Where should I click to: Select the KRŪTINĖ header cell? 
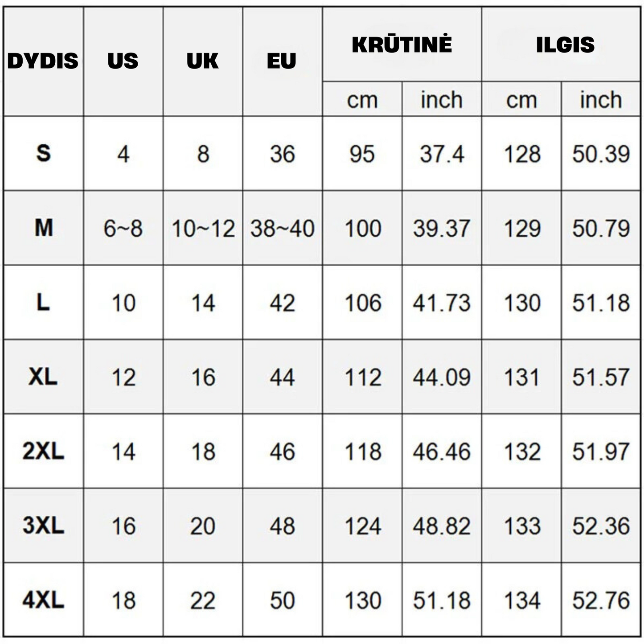coord(402,44)
